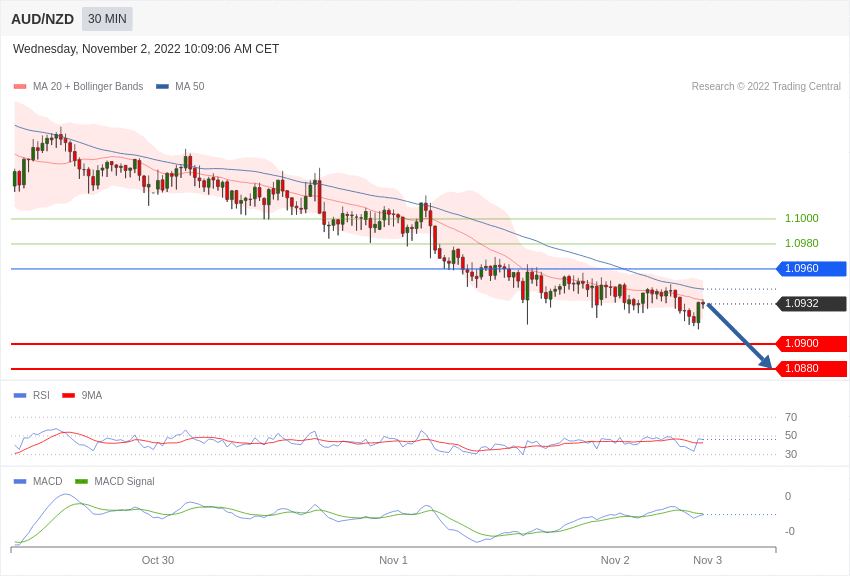
Task: Click the red 1.0900 support price tag
Action: [x=812, y=344]
